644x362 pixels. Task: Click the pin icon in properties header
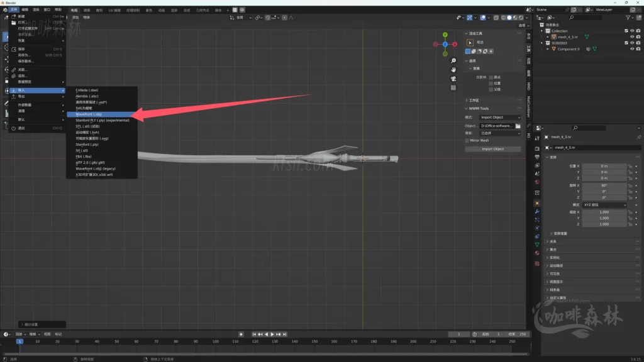[x=638, y=137]
